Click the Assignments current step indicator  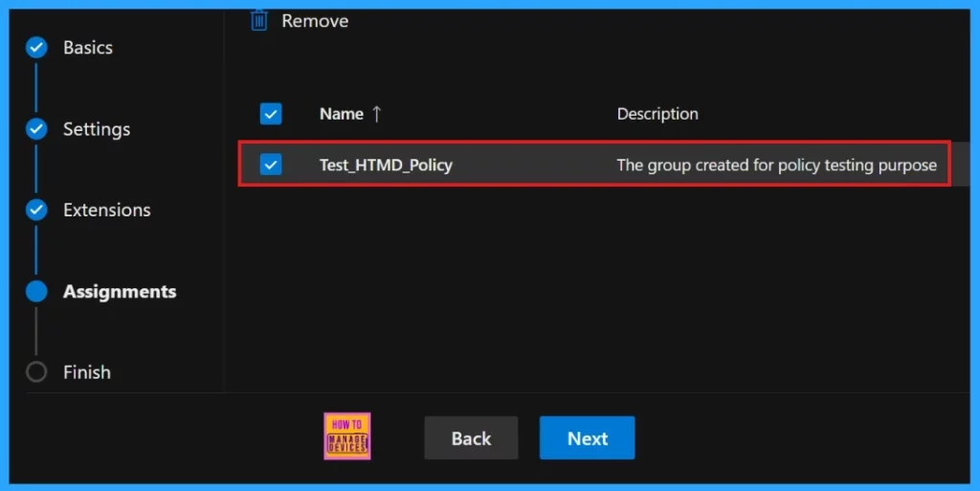tap(36, 291)
